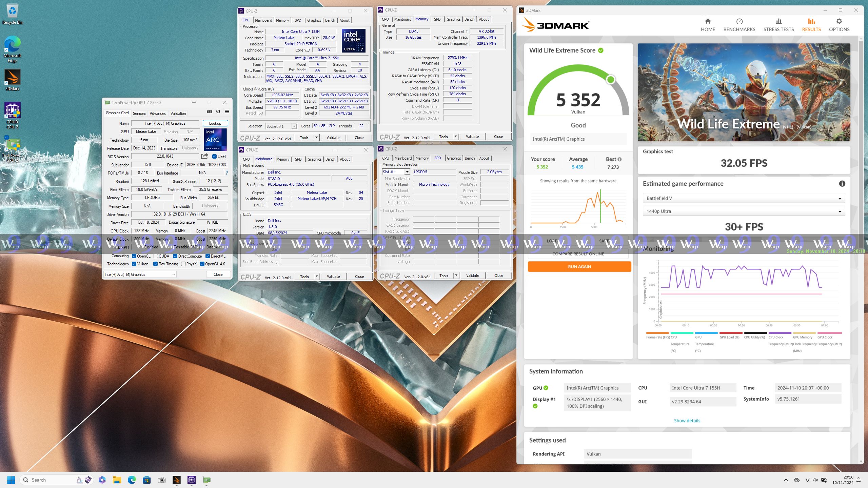The image size is (868, 488).
Task: Click the Close button in GPU-Z
Action: point(218,274)
